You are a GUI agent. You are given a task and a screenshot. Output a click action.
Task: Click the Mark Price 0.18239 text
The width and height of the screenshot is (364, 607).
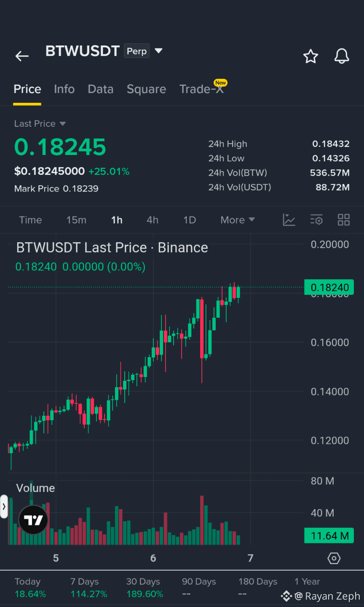click(x=56, y=189)
